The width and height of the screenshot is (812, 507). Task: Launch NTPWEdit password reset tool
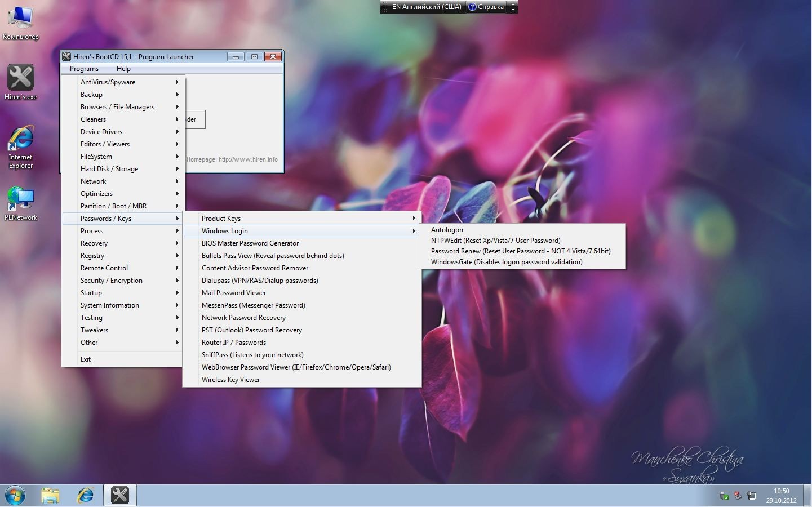coord(522,241)
